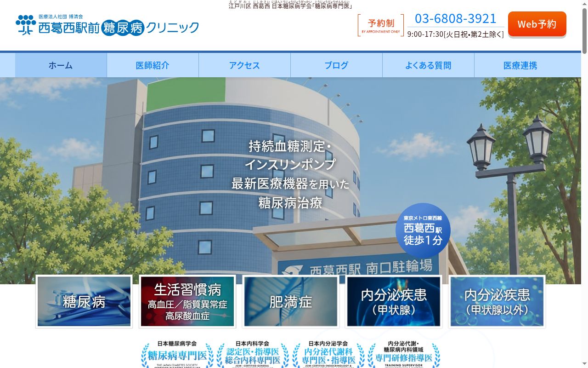Click the clinic logo 西葛西駅前糖尿病クリニック

click(x=107, y=25)
